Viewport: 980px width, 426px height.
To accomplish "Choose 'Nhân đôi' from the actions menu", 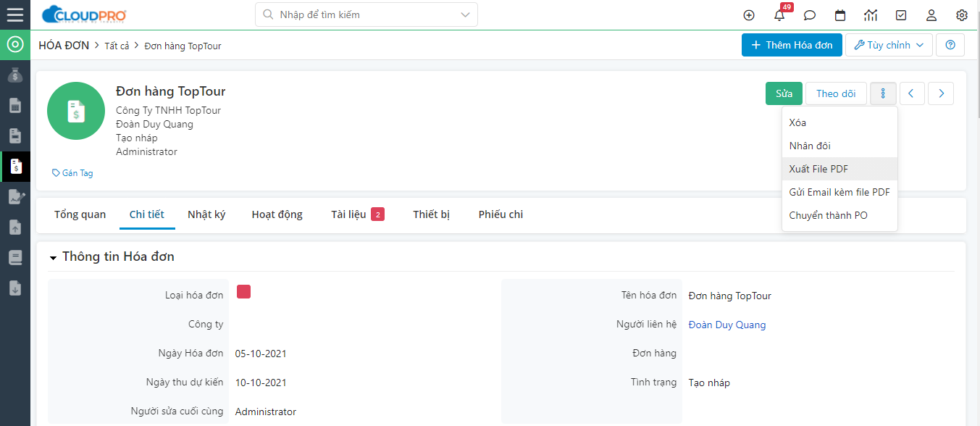I will (x=839, y=146).
